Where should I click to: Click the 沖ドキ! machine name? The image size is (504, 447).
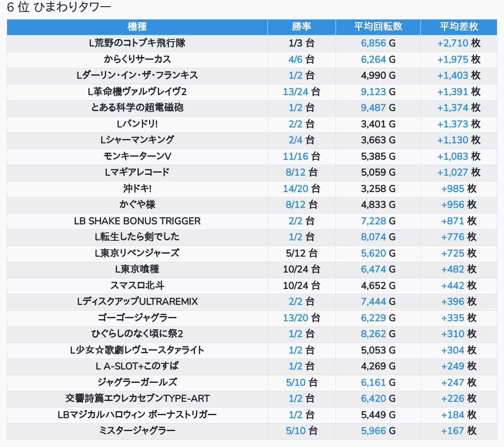pyautogui.click(x=137, y=189)
